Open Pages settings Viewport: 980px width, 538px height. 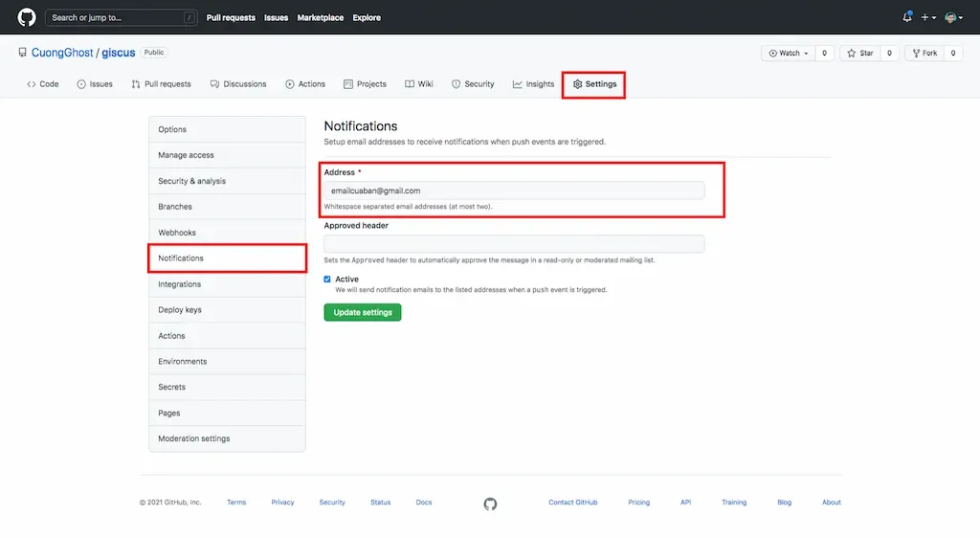tap(227, 413)
